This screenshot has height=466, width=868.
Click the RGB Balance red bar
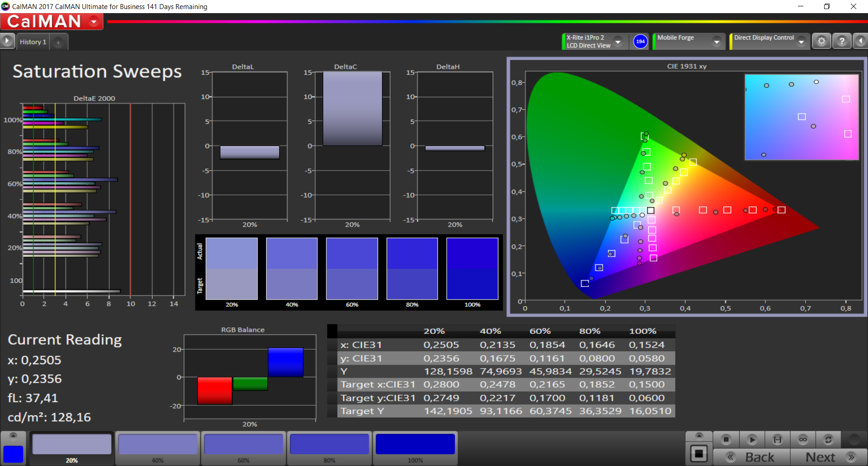coord(215,391)
